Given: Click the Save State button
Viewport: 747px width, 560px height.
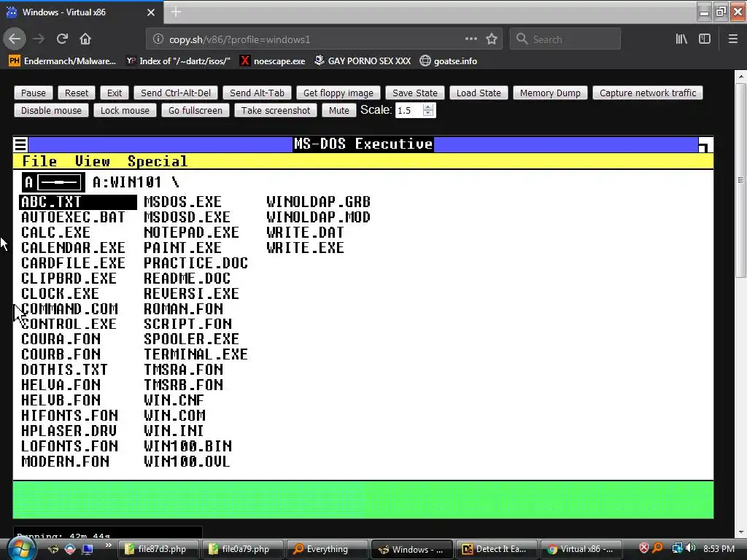Looking at the screenshot, I should [415, 93].
